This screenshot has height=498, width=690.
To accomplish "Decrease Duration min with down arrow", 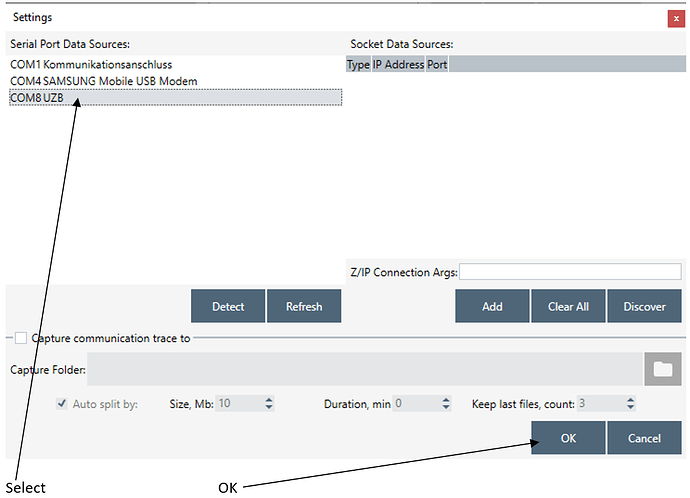I will pyautogui.click(x=445, y=408).
